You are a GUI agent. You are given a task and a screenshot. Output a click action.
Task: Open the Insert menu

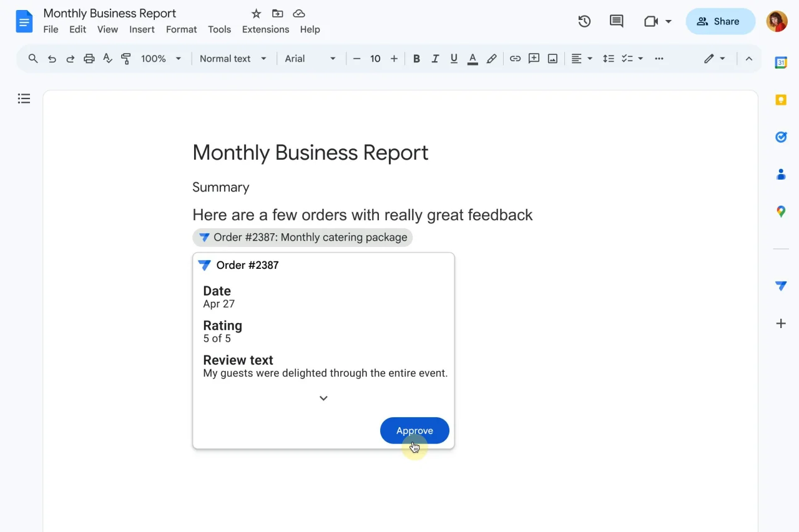[x=142, y=29]
